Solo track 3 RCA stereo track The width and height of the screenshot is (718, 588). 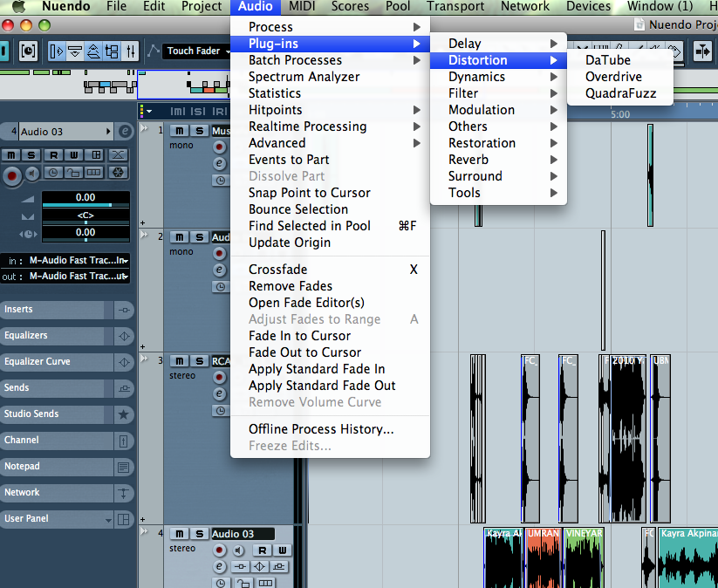click(199, 361)
